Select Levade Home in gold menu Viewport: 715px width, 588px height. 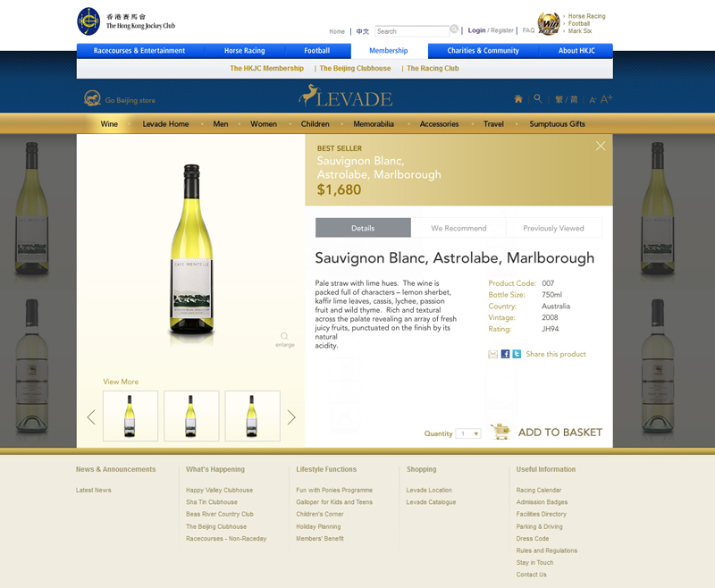(165, 124)
